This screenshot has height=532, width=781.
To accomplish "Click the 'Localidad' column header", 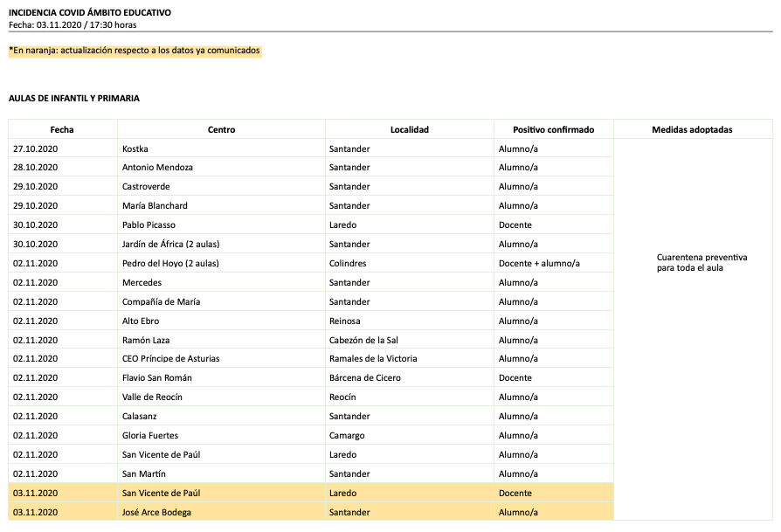I will (409, 129).
